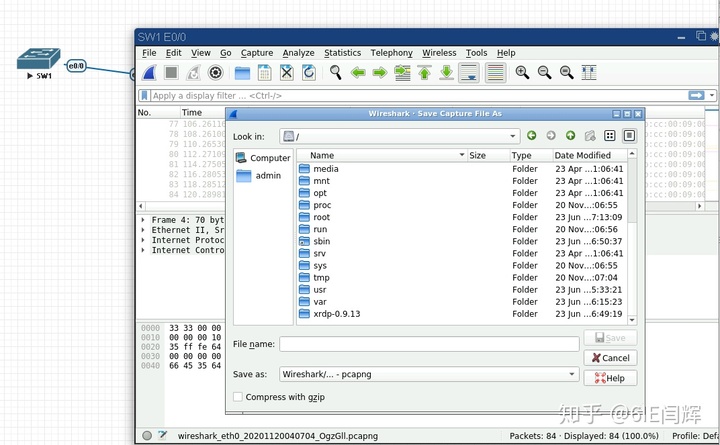Jump to the last packet
This screenshot has height=445, width=720.
446,73
